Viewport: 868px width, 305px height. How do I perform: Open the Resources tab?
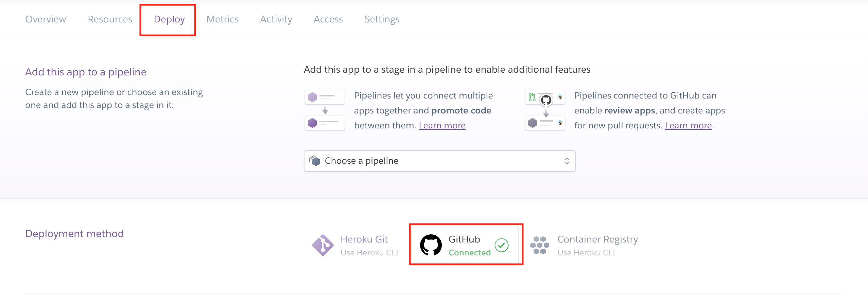110,19
